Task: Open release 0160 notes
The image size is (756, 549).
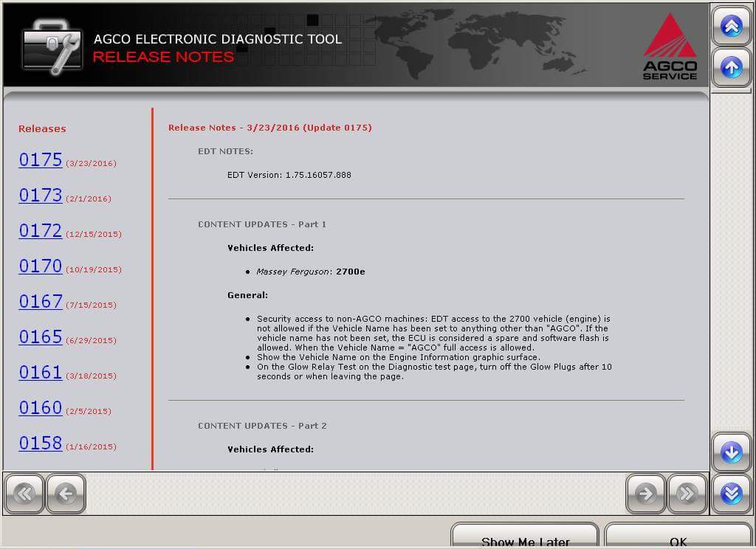Action: [x=41, y=408]
